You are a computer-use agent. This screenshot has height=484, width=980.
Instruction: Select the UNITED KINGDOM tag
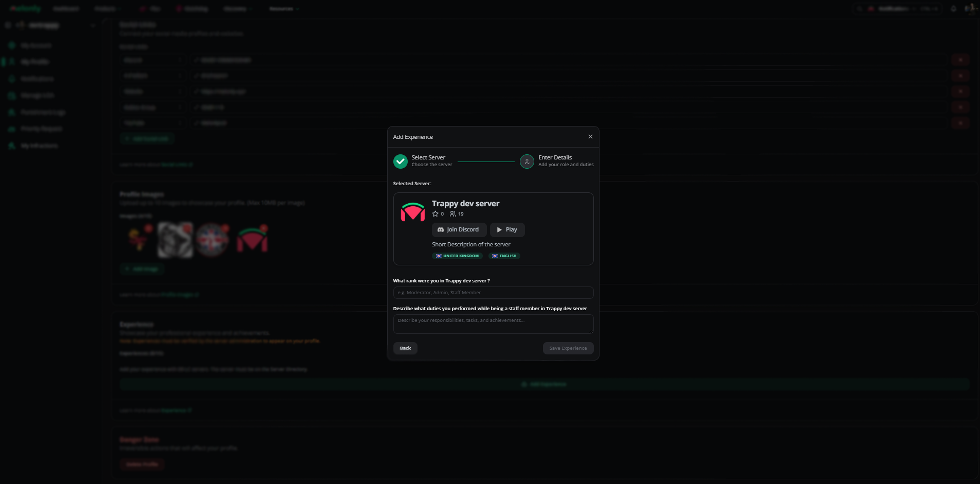click(457, 256)
